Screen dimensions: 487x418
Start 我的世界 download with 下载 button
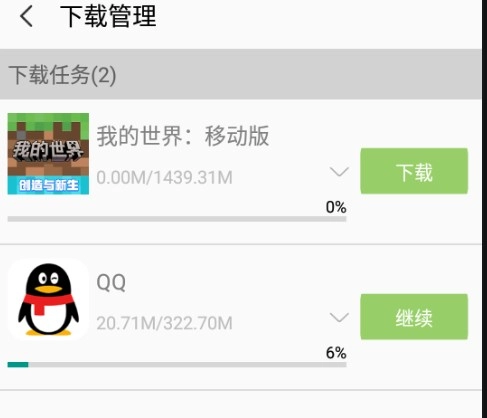coord(414,171)
